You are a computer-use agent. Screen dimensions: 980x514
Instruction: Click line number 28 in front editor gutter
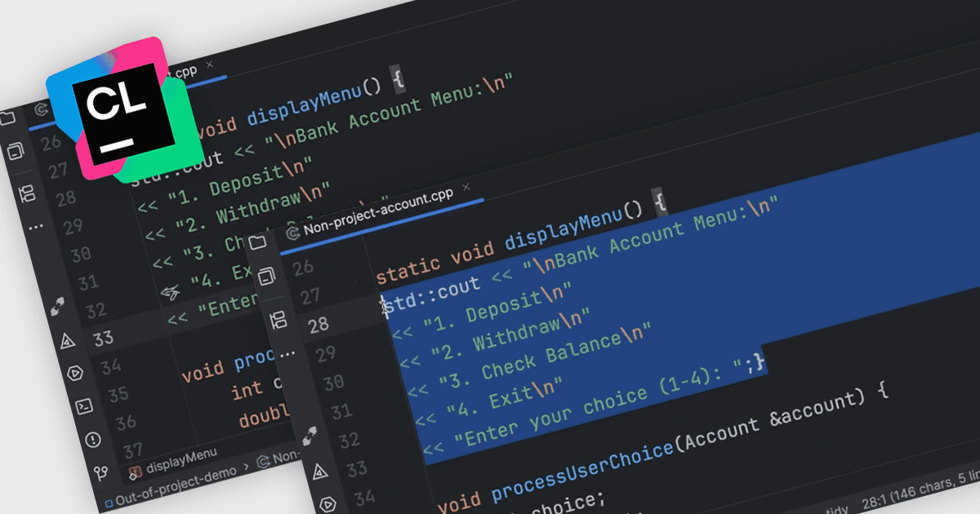click(x=318, y=324)
